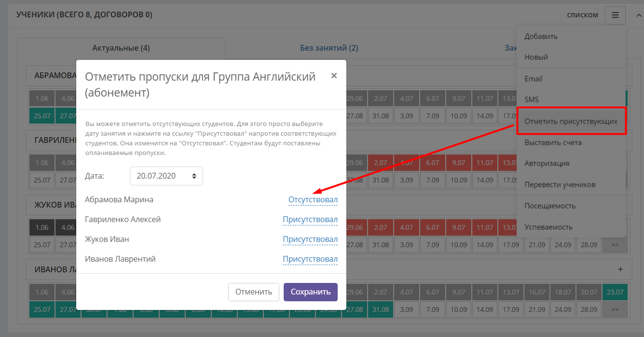Click the 1.06 cell in the Гавриленко row
644x337 pixels.
pos(42,163)
